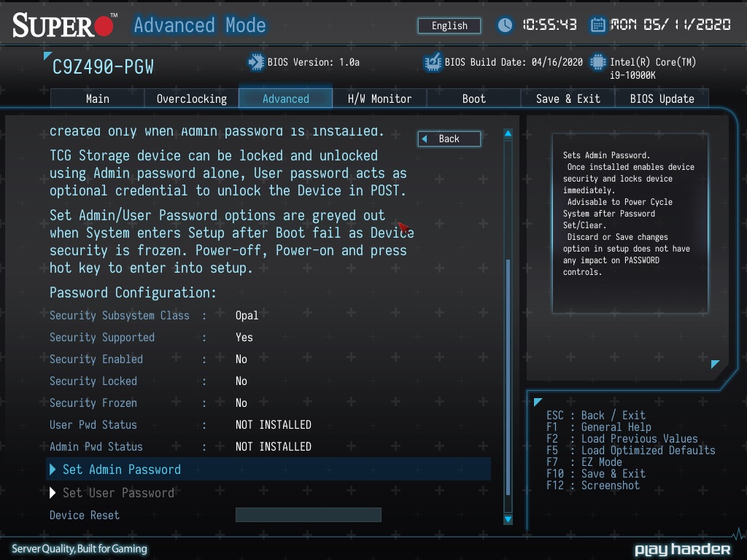Click the clock icon beside the time
Image resolution: width=747 pixels, height=560 pixels.
point(505,26)
